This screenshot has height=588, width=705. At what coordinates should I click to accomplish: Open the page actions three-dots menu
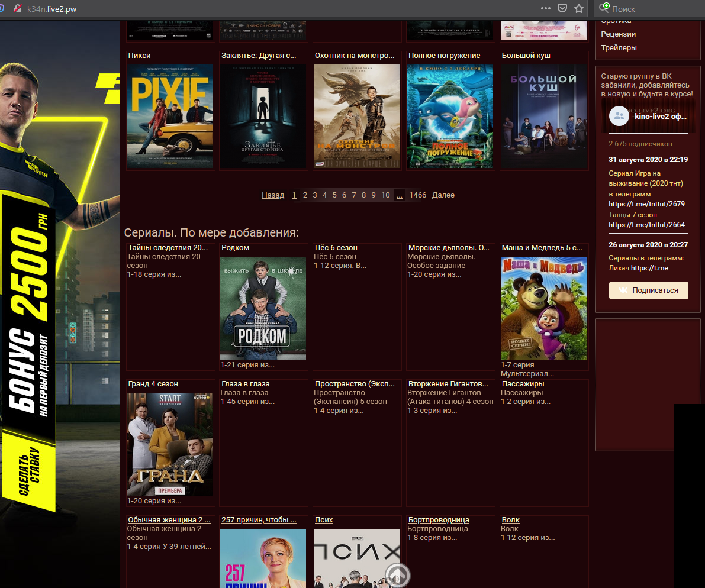(x=545, y=8)
